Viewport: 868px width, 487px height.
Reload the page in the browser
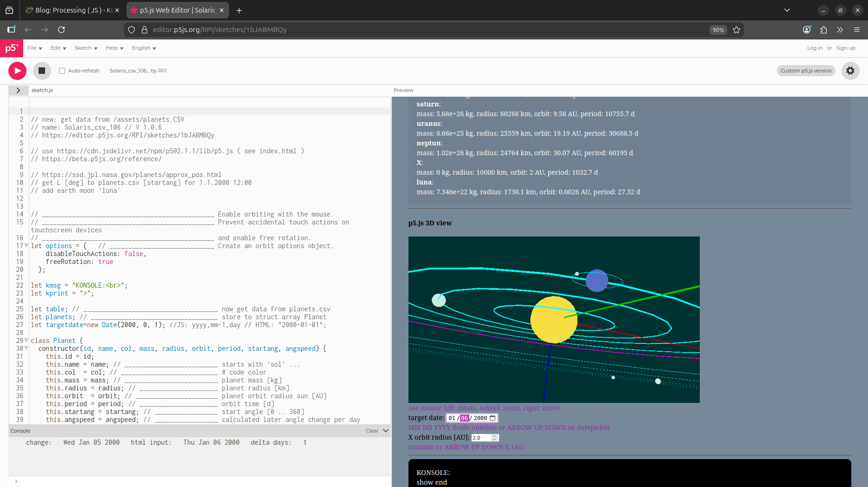61,30
